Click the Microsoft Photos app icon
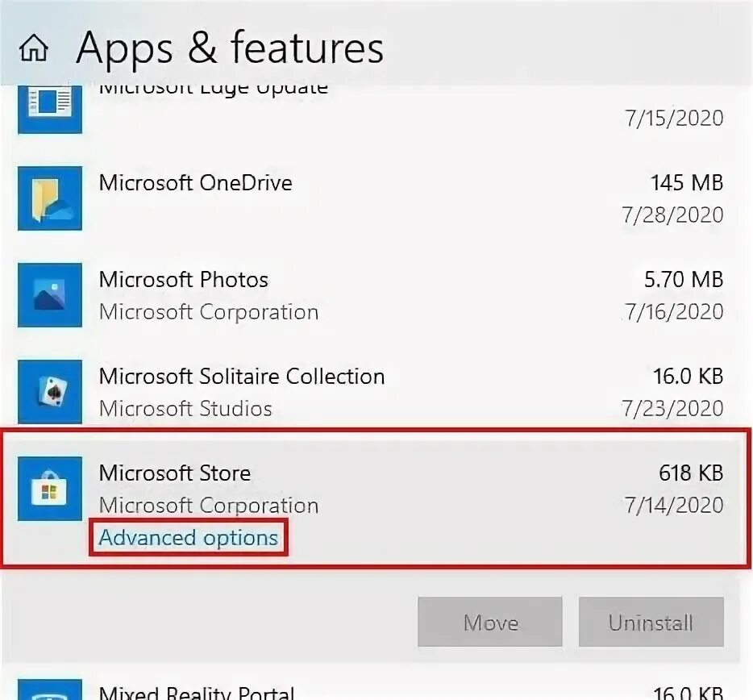This screenshot has width=753, height=700. tap(49, 295)
